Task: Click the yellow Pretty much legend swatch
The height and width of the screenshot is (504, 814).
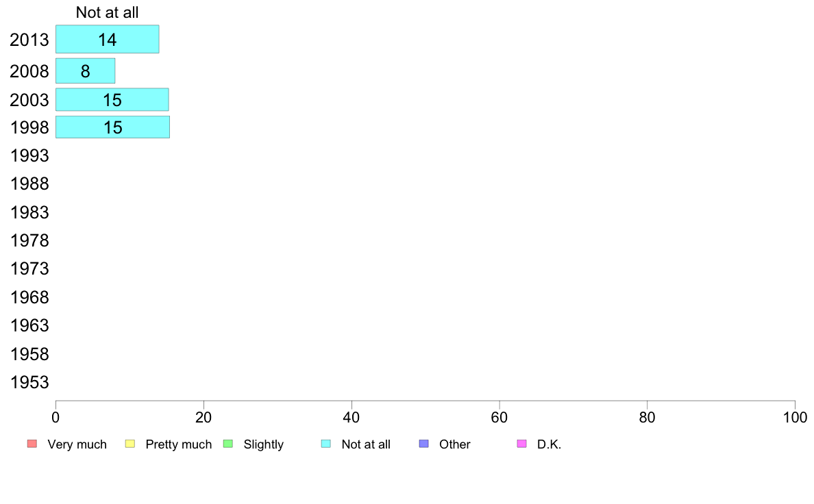Action: point(130,444)
